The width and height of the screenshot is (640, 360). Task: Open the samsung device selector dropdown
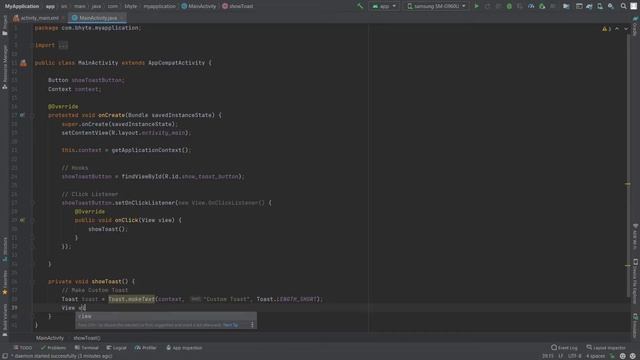(x=436, y=6)
